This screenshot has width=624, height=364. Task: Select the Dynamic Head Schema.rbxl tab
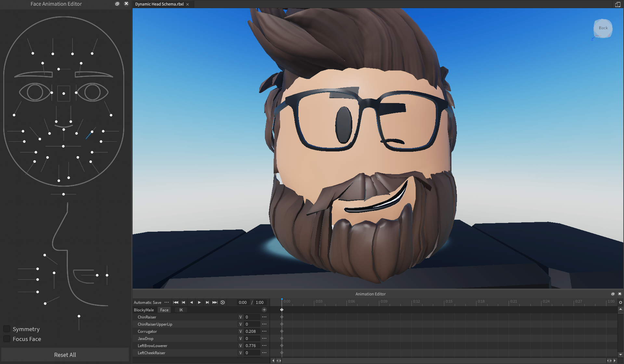pyautogui.click(x=159, y=4)
